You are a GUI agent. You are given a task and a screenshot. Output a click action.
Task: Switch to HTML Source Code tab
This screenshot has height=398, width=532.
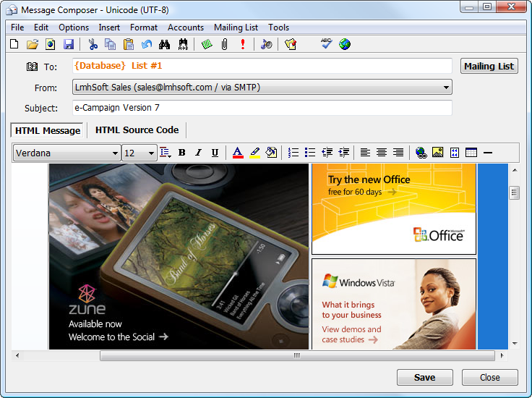[137, 130]
